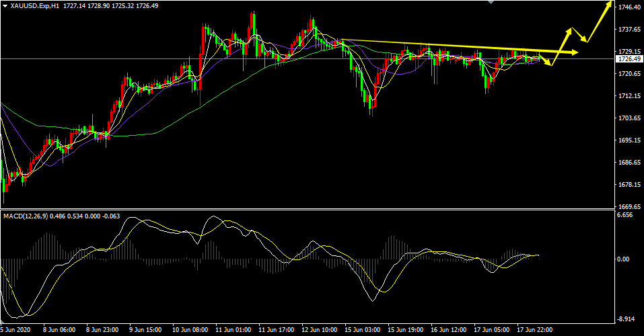
Task: Click the 5 Jun 2020 date label
Action: 18,330
